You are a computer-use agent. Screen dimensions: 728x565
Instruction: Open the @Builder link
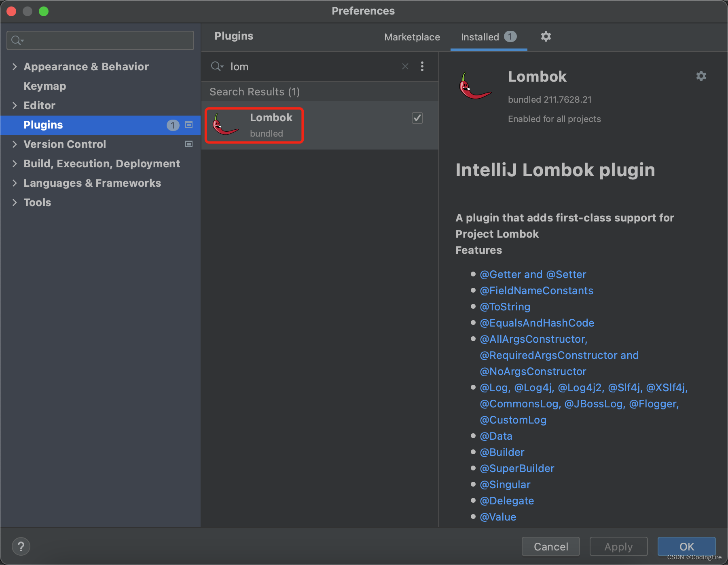pos(502,452)
